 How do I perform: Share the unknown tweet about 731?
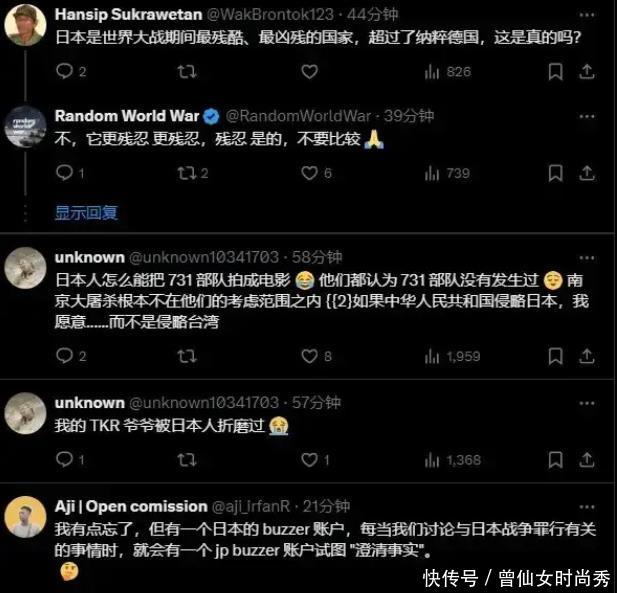coord(586,356)
